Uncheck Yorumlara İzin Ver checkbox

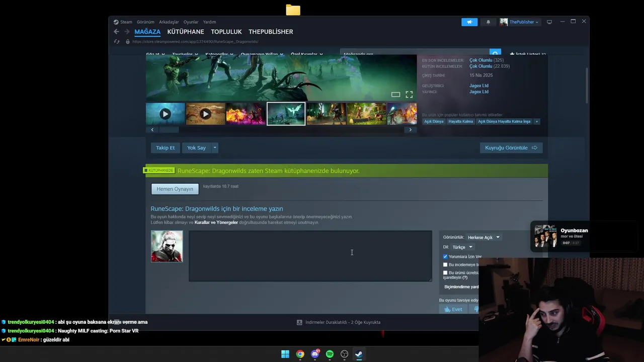coord(445,256)
